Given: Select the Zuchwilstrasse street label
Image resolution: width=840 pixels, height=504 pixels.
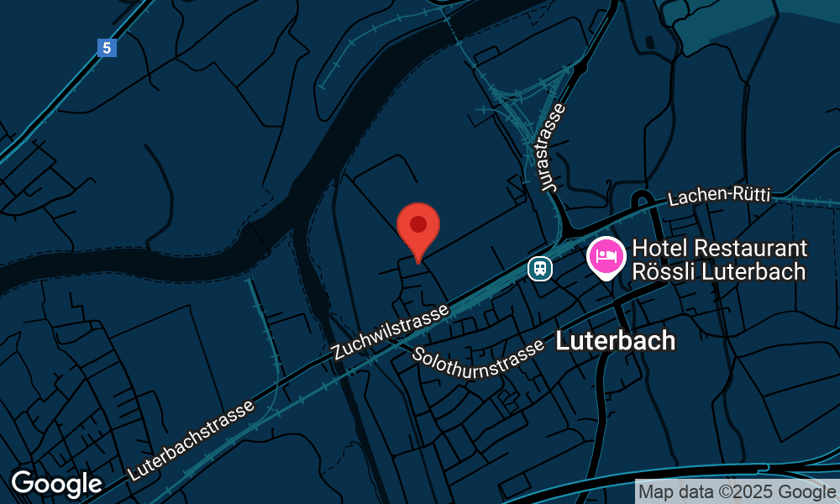Looking at the screenshot, I should click(390, 332).
